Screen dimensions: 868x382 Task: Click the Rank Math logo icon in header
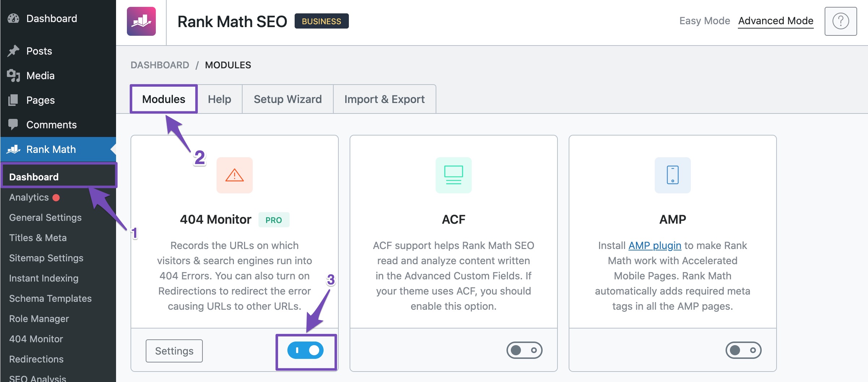[x=141, y=21]
